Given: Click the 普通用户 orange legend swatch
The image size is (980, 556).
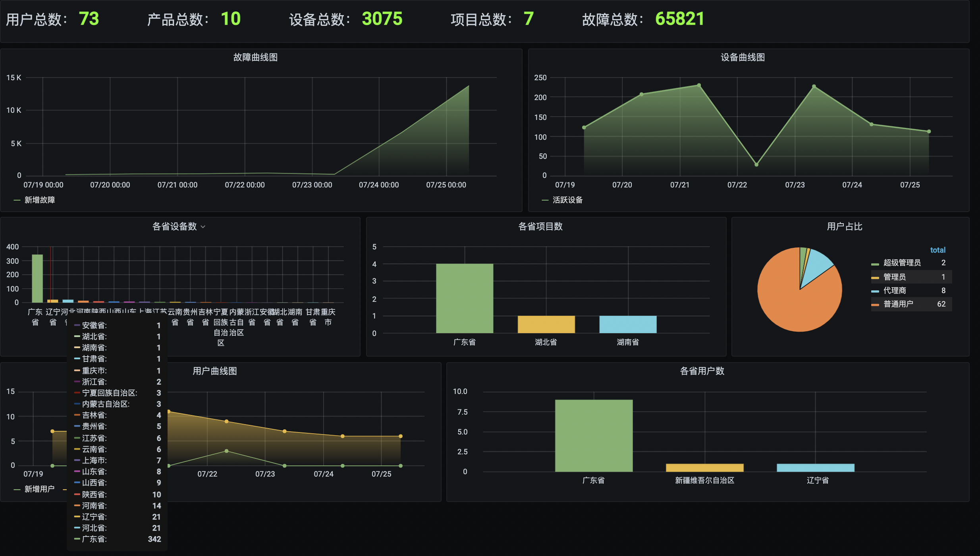Looking at the screenshot, I should click(x=875, y=305).
